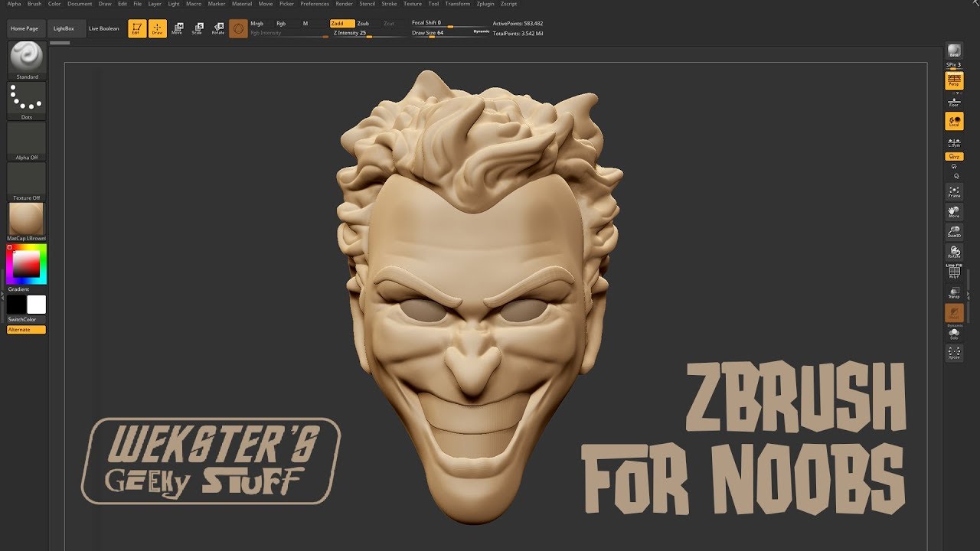Viewport: 980px width, 551px height.
Task: Click the Joker head model in canvas
Action: click(479, 298)
